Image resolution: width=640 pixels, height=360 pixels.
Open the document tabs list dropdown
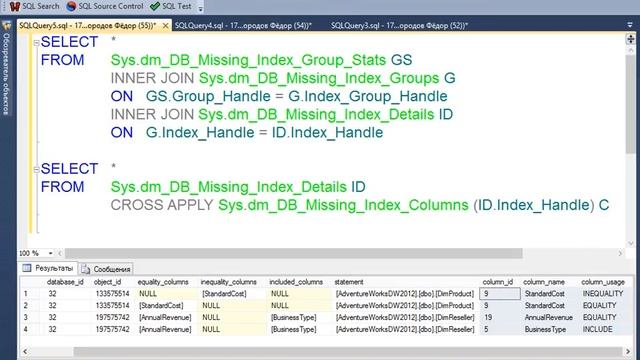pyautogui.click(x=630, y=25)
